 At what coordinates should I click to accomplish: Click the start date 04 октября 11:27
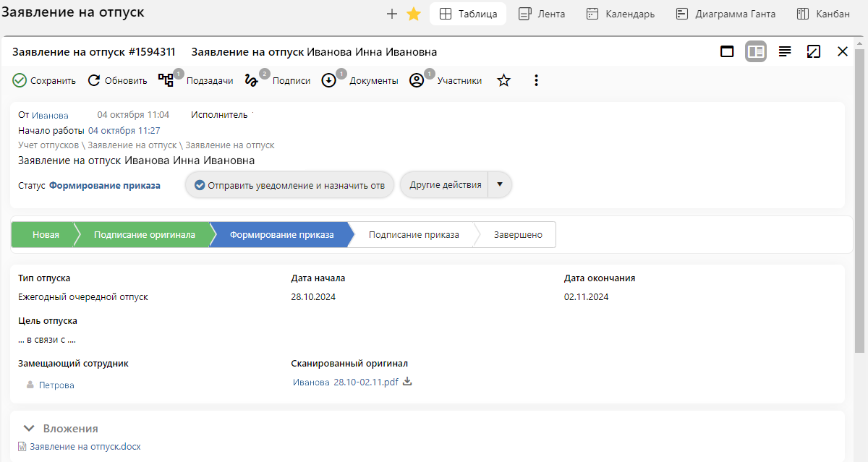click(124, 131)
